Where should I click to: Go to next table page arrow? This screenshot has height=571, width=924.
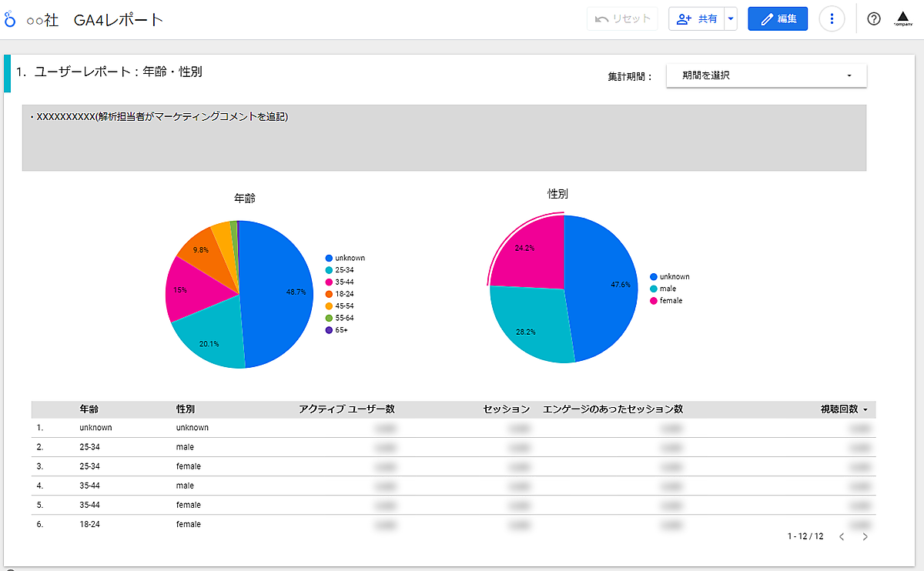click(x=865, y=536)
